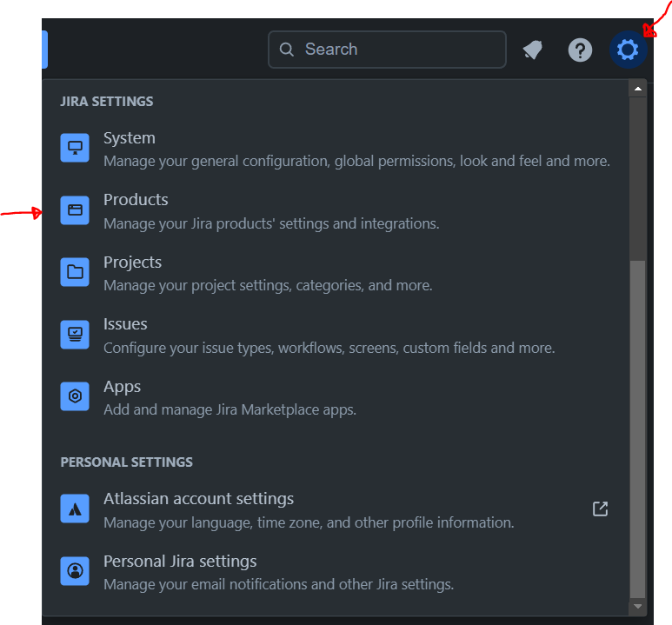Open Personal Jira settings
Screen dimensions: 672x625
coord(336,572)
